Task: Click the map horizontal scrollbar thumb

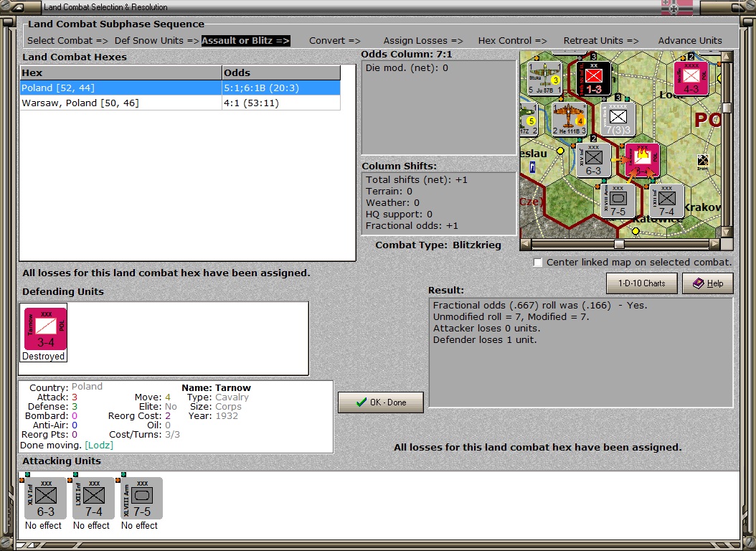Action: click(x=619, y=244)
